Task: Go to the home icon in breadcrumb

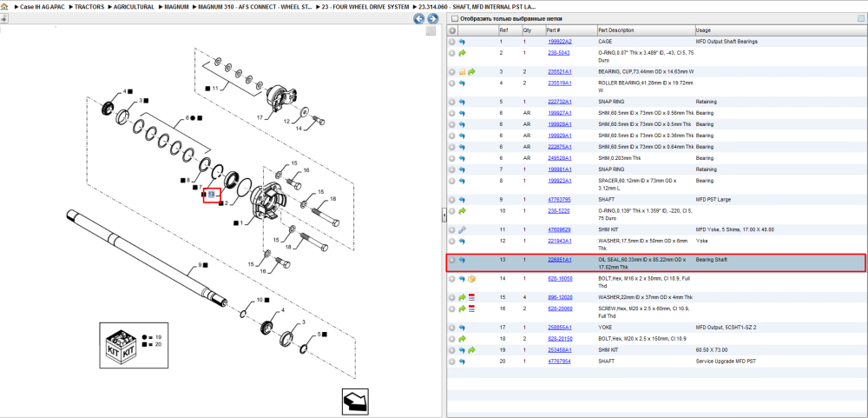Action: click(x=4, y=7)
